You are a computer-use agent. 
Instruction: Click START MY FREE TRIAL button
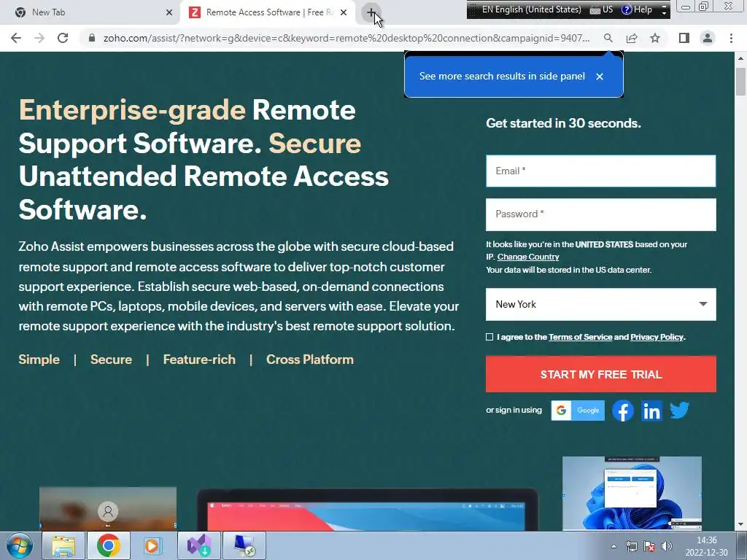pyautogui.click(x=601, y=374)
